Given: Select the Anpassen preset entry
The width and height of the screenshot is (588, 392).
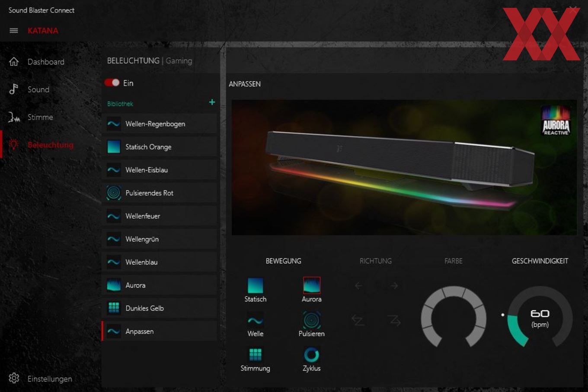Looking at the screenshot, I should coord(160,331).
